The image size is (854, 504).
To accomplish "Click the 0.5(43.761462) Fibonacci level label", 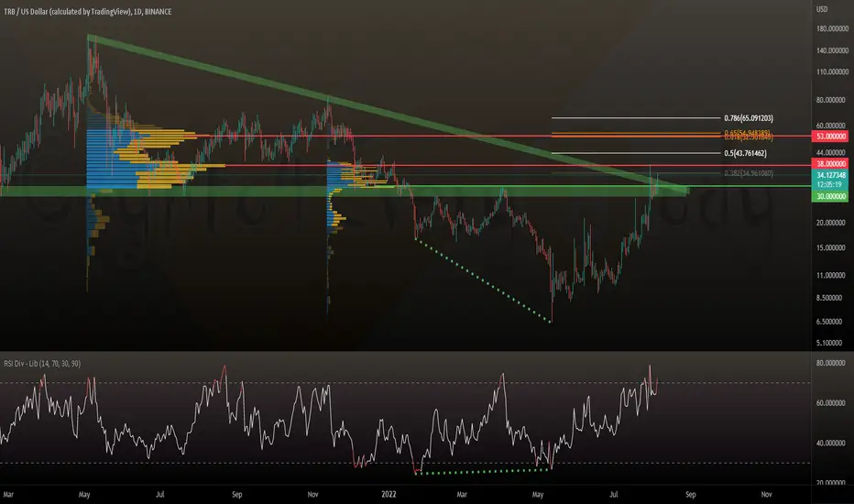I will (x=745, y=153).
